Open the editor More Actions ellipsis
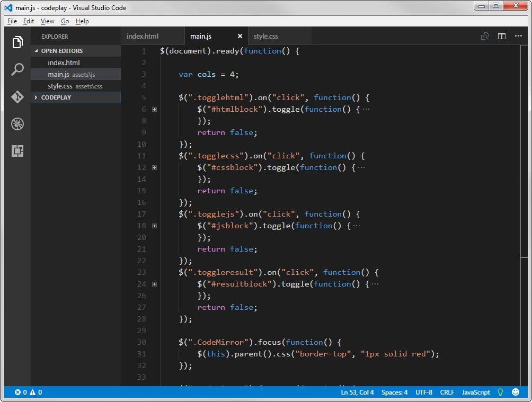This screenshot has width=532, height=402. pyautogui.click(x=519, y=37)
